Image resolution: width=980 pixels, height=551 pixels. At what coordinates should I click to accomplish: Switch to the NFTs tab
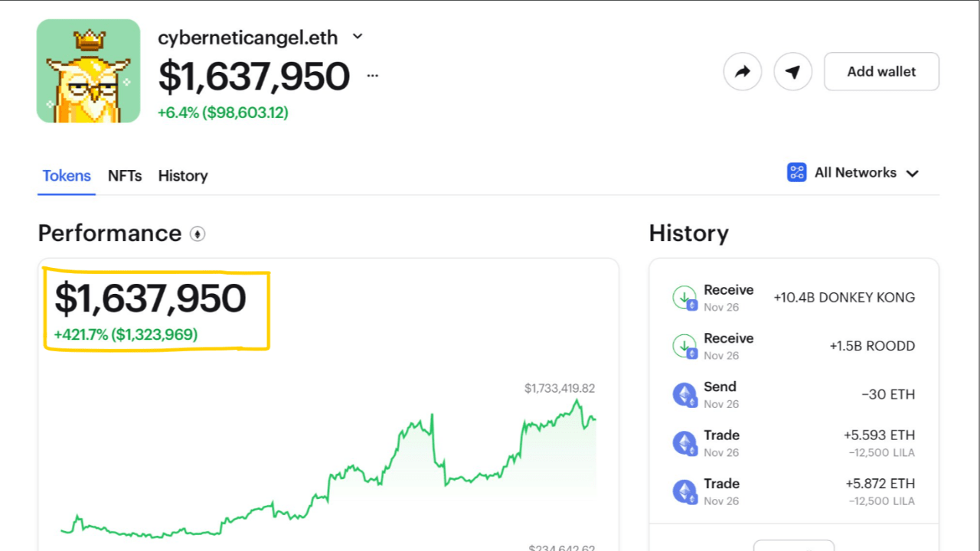click(124, 176)
